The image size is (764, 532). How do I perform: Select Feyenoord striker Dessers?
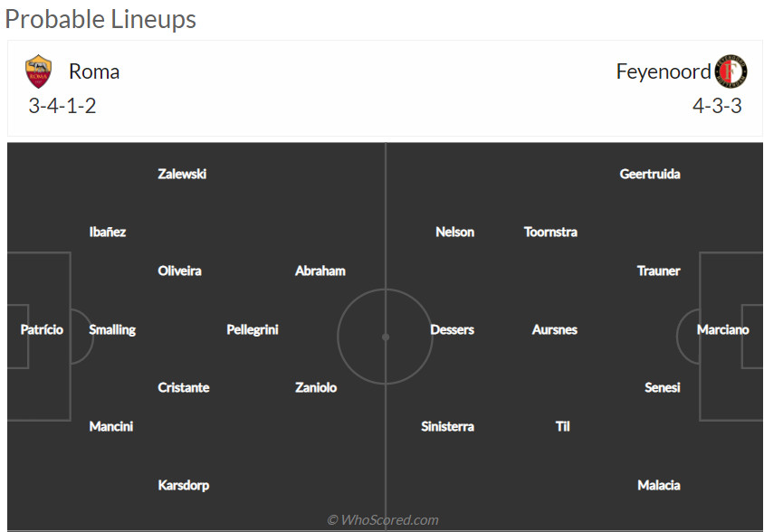pos(453,330)
